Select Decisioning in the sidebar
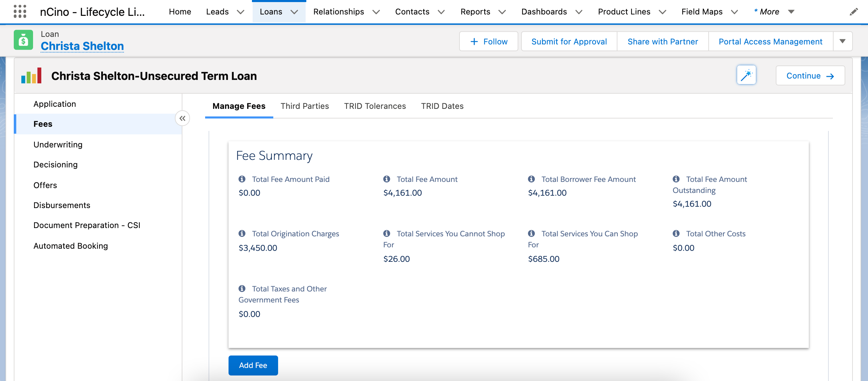The height and width of the screenshot is (381, 868). 98,165
